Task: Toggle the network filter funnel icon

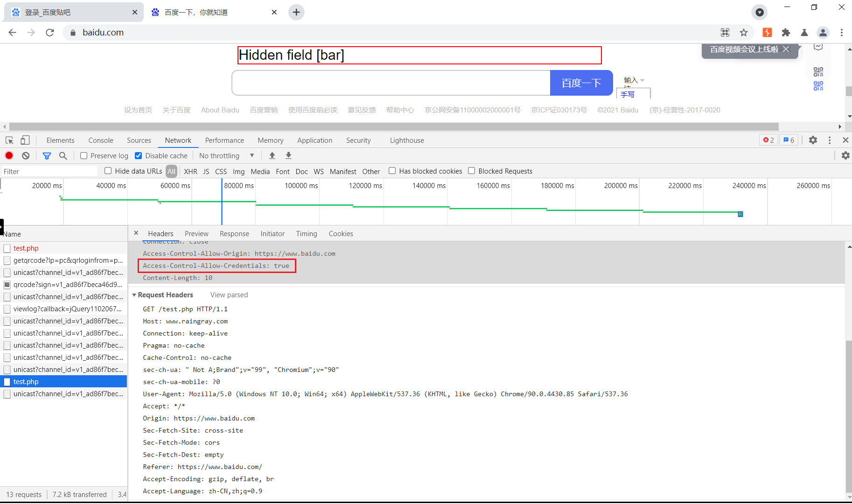Action: click(47, 155)
